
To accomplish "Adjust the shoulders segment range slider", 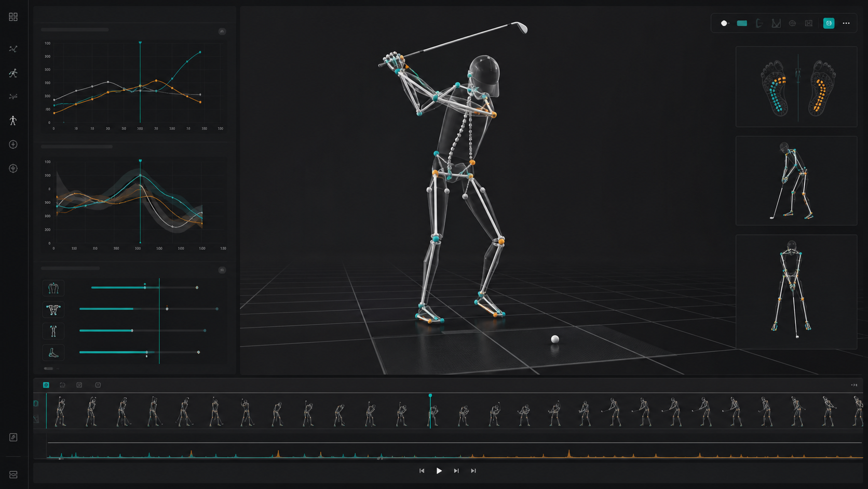I will pyautogui.click(x=144, y=287).
